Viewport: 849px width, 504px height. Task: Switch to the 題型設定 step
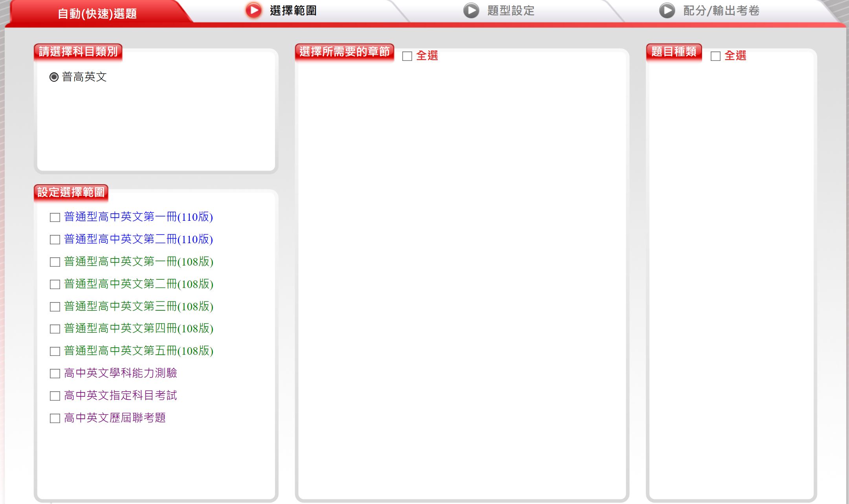(x=511, y=11)
